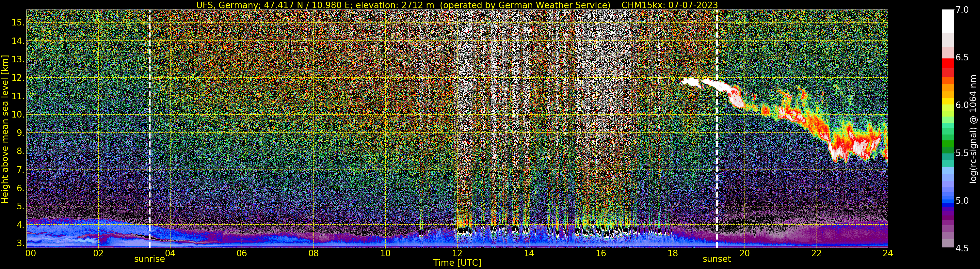Click the 20 time tick label
This screenshot has width=980, height=269.
coord(744,253)
